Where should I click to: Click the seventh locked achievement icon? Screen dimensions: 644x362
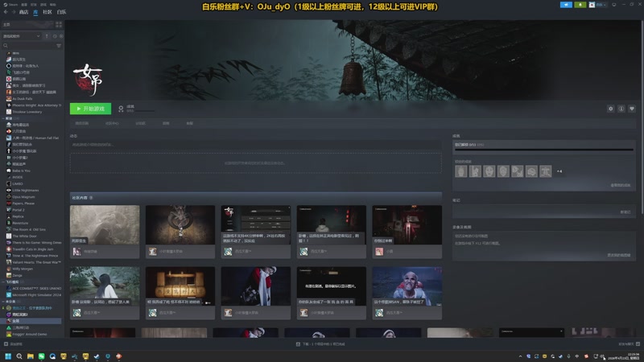click(x=546, y=171)
